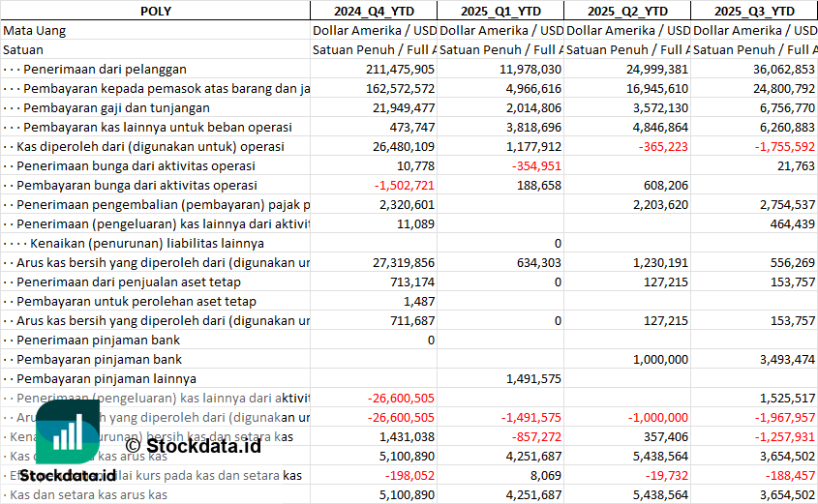
Task: Select cell with value 2,754,537
Action: (754, 204)
